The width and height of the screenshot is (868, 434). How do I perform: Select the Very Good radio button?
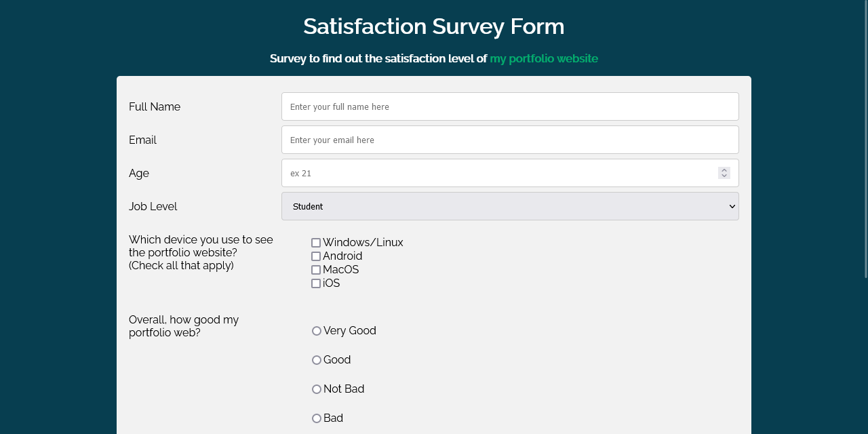pyautogui.click(x=316, y=331)
